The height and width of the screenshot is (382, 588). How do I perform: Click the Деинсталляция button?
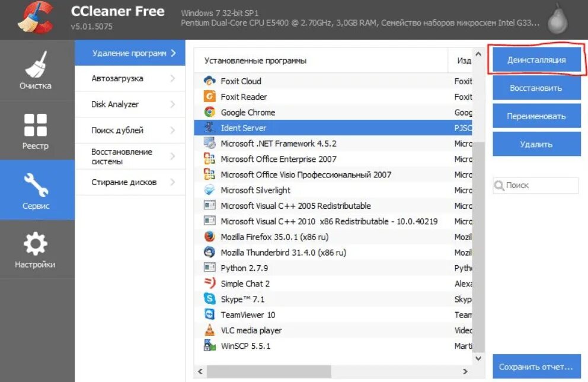point(536,60)
